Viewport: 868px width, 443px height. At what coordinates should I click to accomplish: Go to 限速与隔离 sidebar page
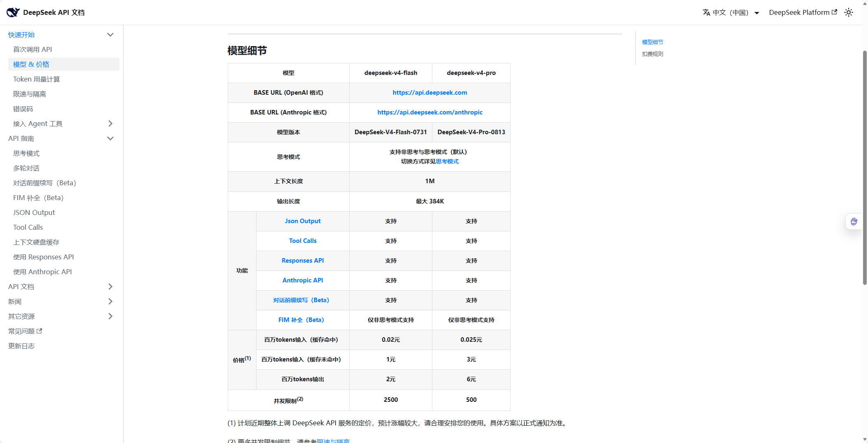[x=64, y=94]
